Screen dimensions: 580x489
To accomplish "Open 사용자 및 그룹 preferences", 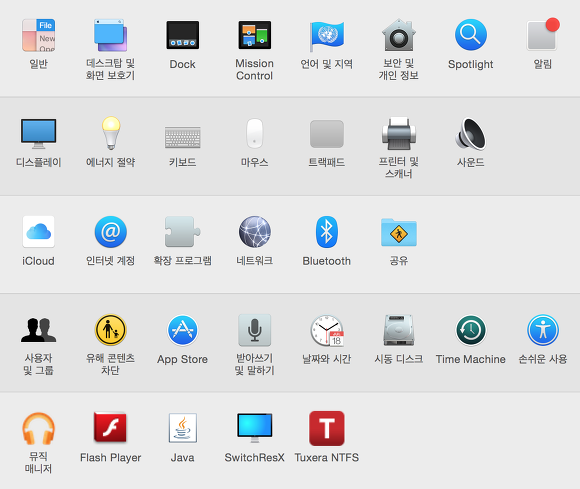I will (38, 330).
